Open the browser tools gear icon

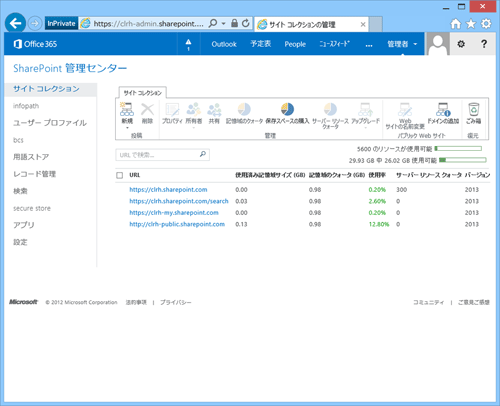click(x=486, y=24)
